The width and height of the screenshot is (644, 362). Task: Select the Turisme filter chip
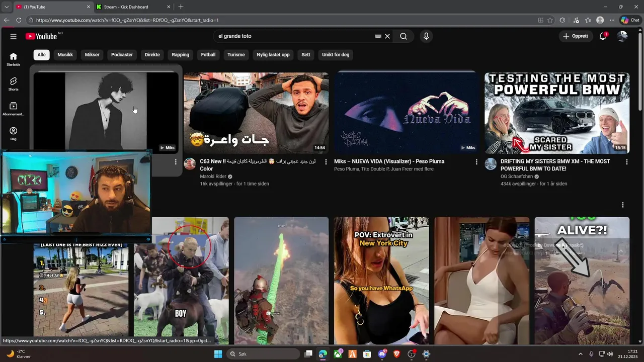pos(236,54)
